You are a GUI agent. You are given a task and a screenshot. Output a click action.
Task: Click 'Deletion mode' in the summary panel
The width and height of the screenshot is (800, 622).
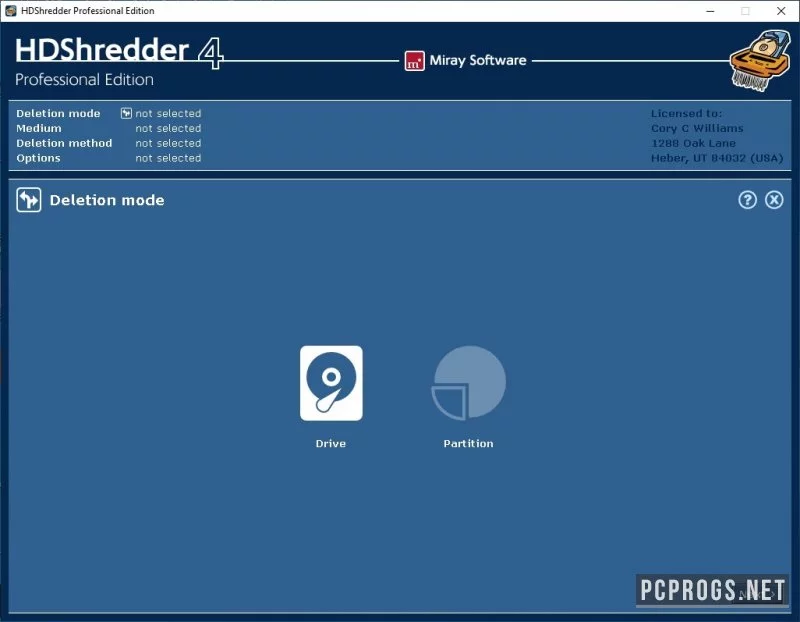pyautogui.click(x=58, y=113)
